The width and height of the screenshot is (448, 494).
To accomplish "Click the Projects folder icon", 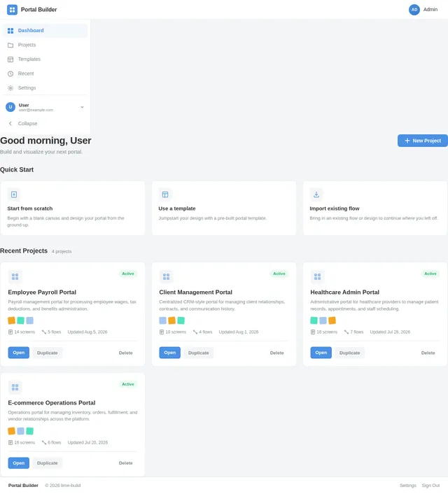I will pos(10,45).
